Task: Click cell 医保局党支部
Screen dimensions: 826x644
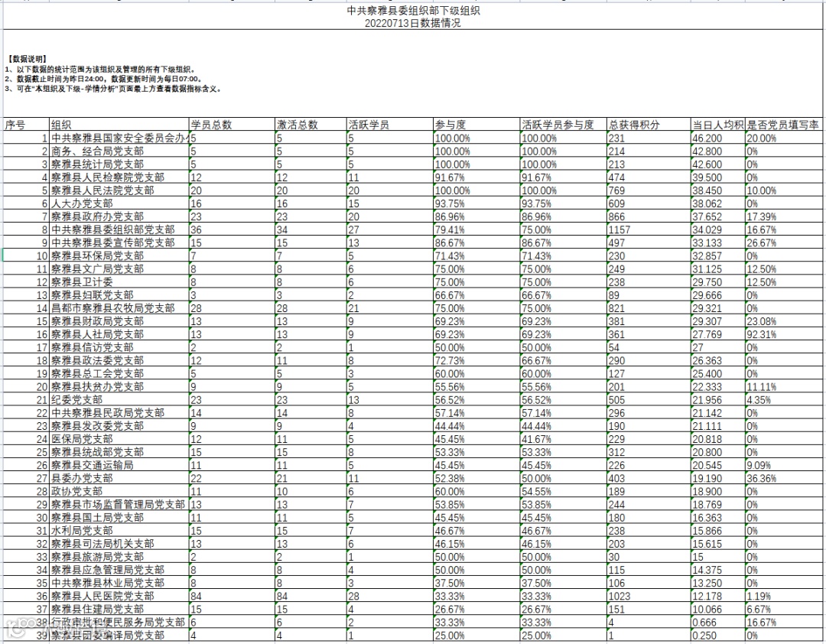Action: pos(119,439)
